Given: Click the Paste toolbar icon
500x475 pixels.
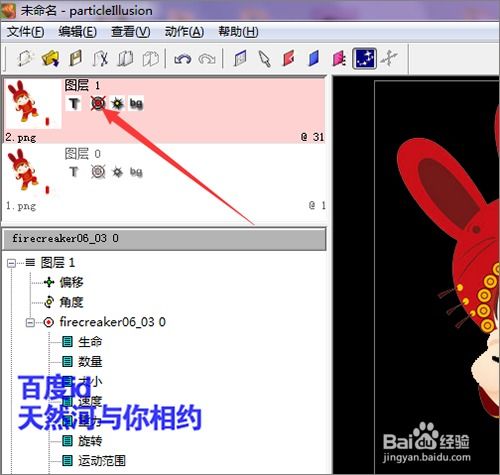Looking at the screenshot, I should pyautogui.click(x=150, y=59).
